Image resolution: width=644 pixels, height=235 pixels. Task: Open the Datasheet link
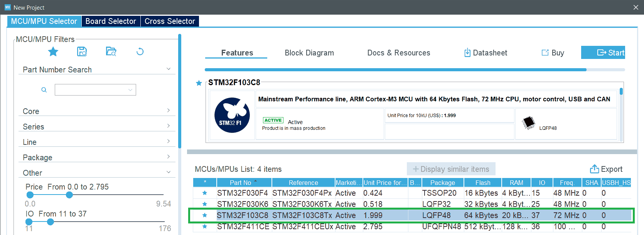click(486, 53)
